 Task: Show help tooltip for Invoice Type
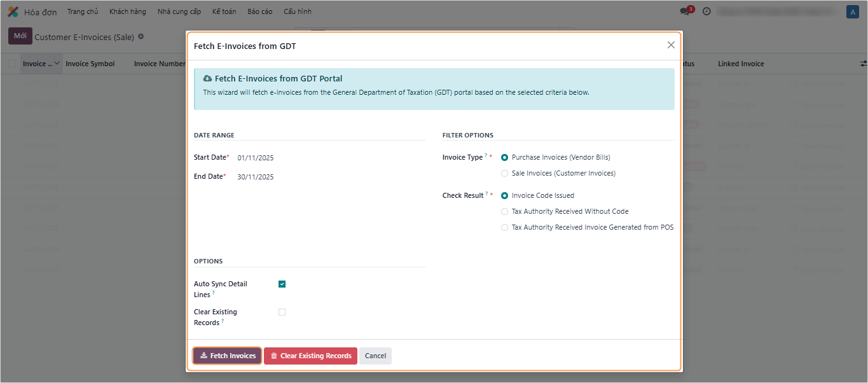click(486, 155)
